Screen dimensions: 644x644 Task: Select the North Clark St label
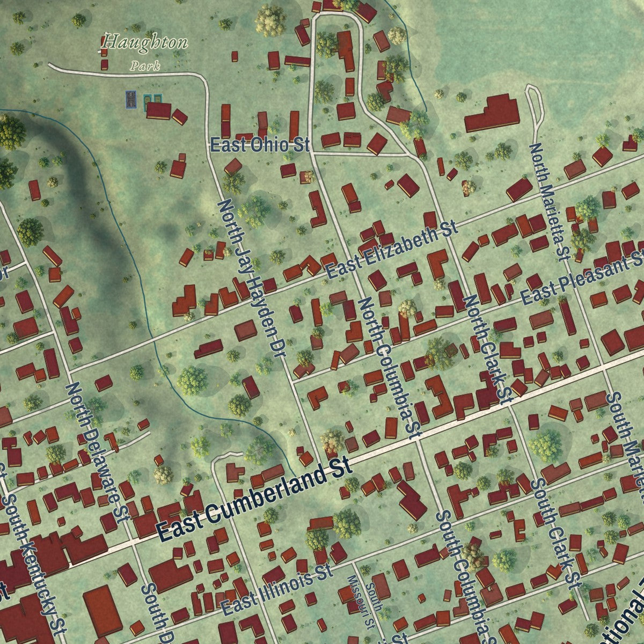click(x=488, y=349)
